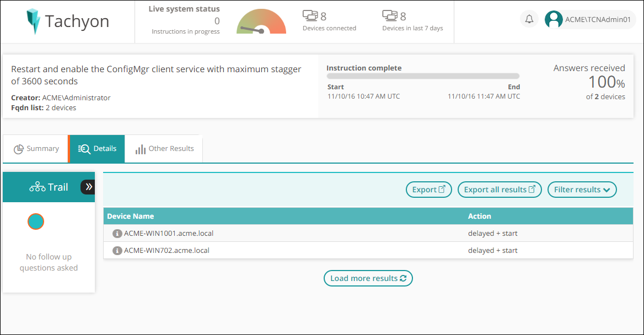Open the notifications bell
The image size is (644, 335).
point(529,19)
